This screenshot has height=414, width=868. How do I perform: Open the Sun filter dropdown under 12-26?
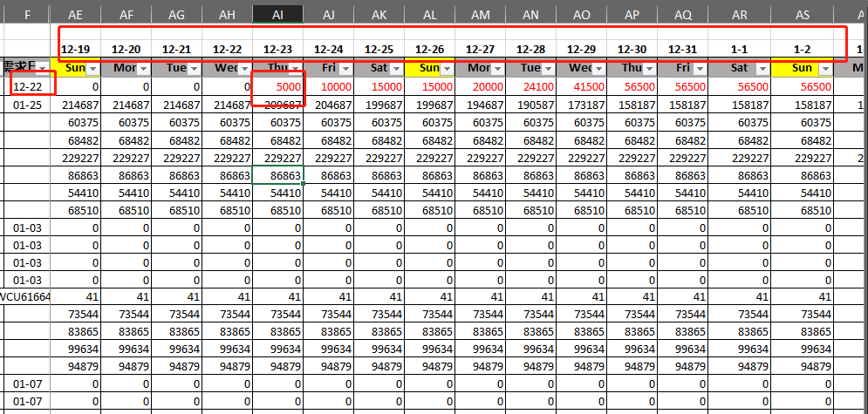pyautogui.click(x=447, y=68)
